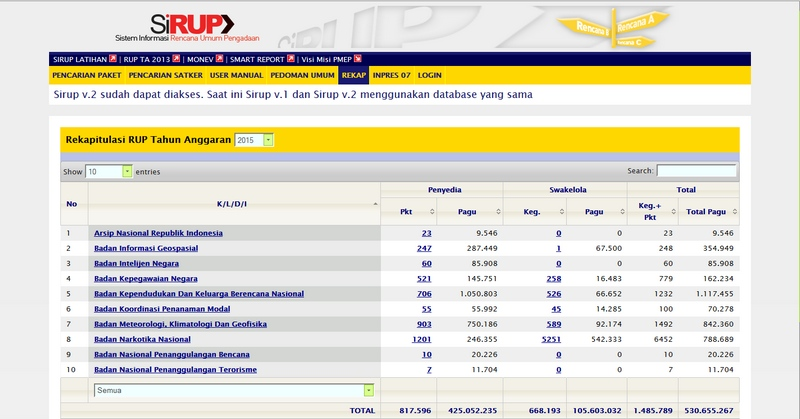Open USER MANUAL menu
Viewport: 800px width, 419px height.
(236, 75)
